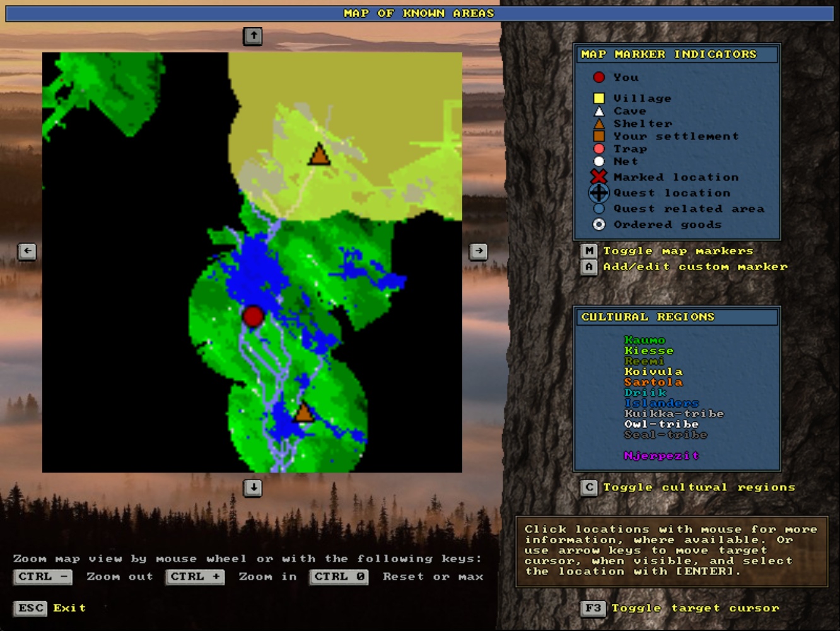Select Njerpezit in cultural regions list
The height and width of the screenshot is (631, 840).
[662, 456]
